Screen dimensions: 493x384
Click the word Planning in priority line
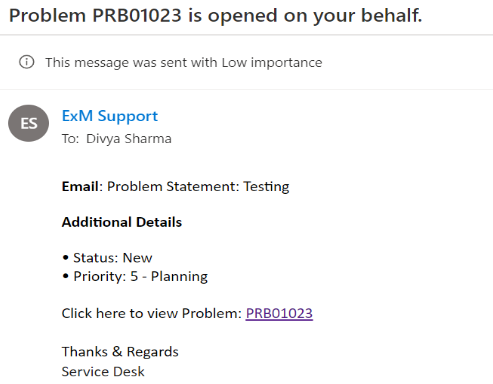pyautogui.click(x=179, y=276)
